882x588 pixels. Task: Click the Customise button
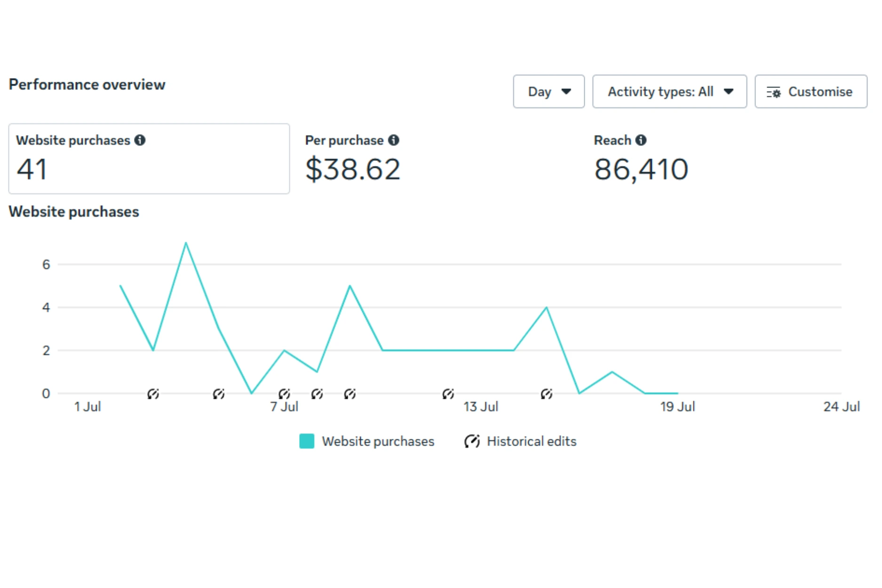click(x=811, y=92)
